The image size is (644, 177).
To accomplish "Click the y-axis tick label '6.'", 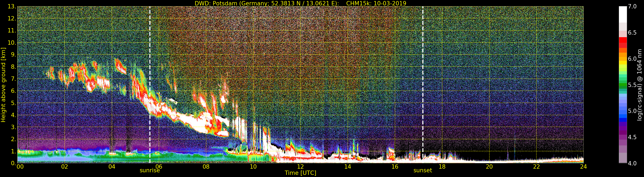I will 13,91.
